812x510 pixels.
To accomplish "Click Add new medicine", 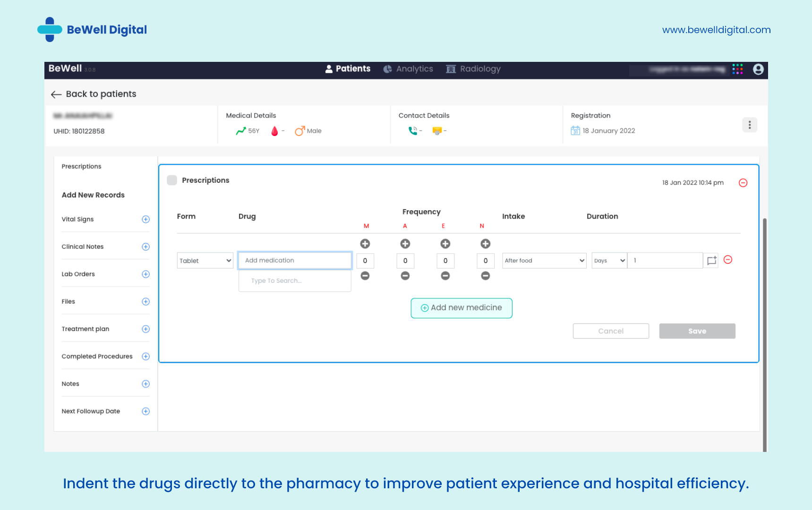I will tap(461, 307).
